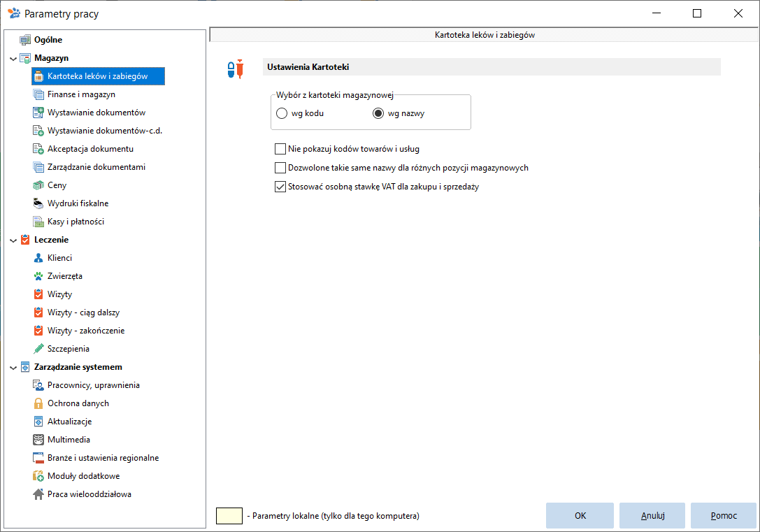Click the Ogólne monitor icon

click(x=25, y=40)
